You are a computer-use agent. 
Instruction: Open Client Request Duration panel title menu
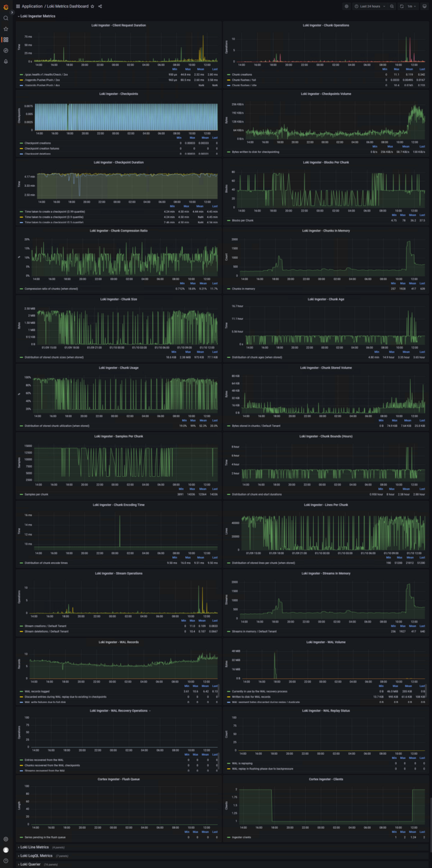point(118,25)
